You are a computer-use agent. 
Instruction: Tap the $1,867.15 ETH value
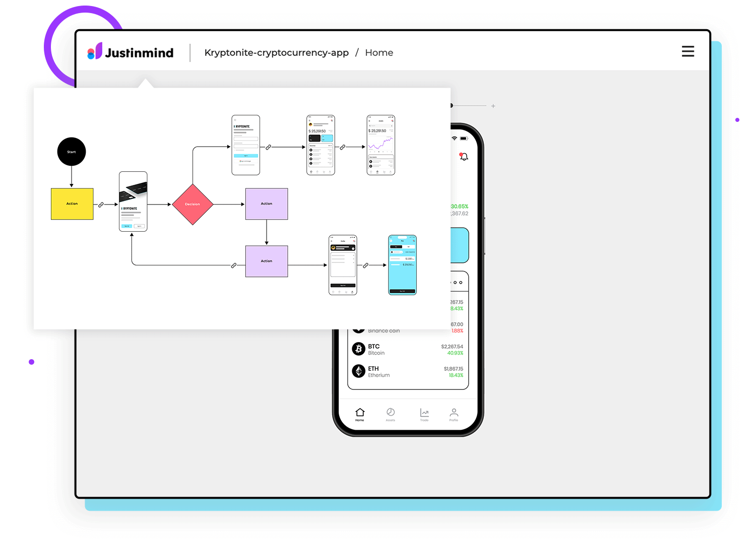[x=454, y=369]
